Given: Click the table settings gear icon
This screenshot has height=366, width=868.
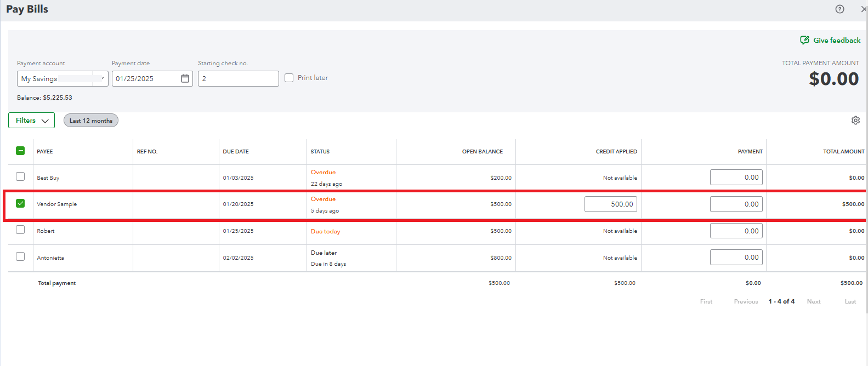Looking at the screenshot, I should 855,121.
